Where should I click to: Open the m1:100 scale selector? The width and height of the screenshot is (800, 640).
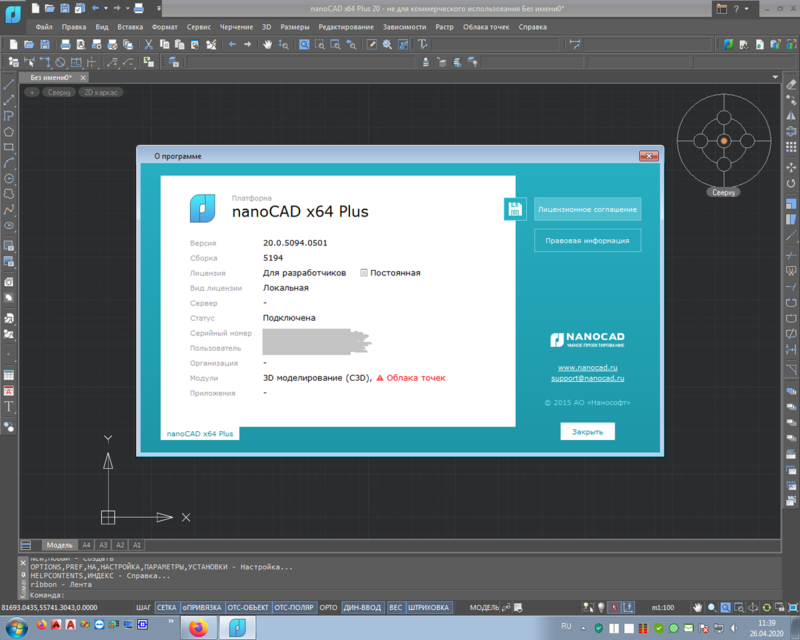(663, 607)
